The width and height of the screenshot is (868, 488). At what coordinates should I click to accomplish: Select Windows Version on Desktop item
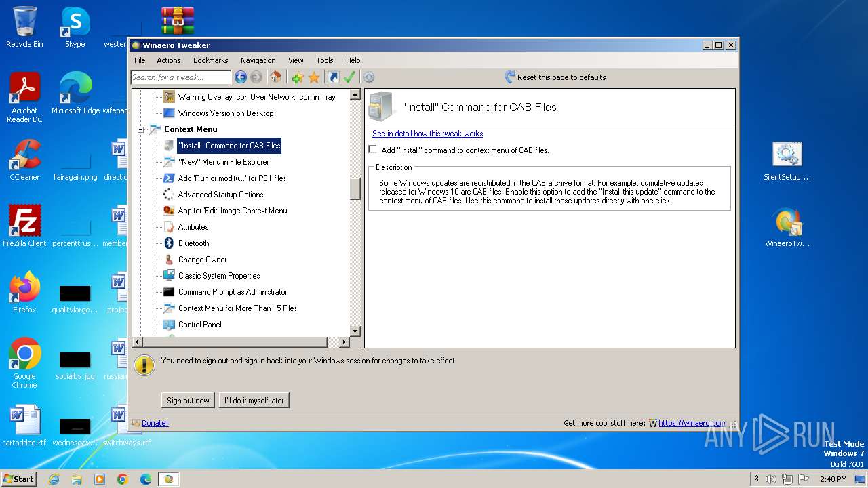tap(226, 113)
